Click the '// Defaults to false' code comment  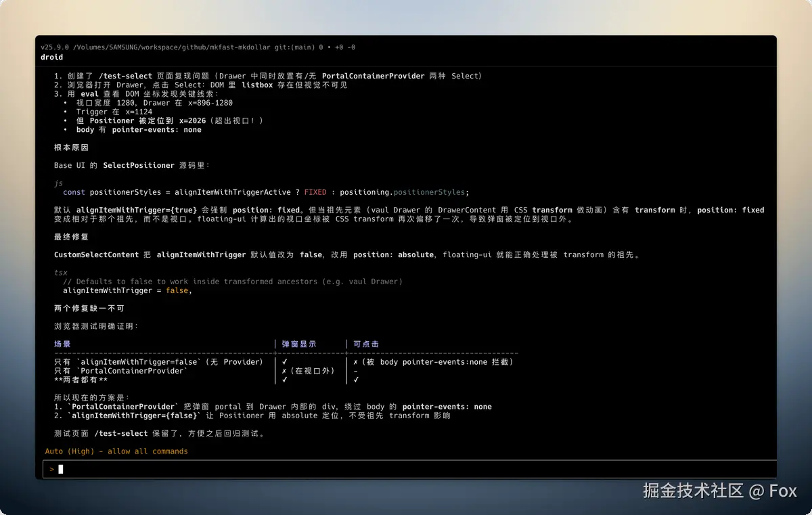(x=233, y=282)
